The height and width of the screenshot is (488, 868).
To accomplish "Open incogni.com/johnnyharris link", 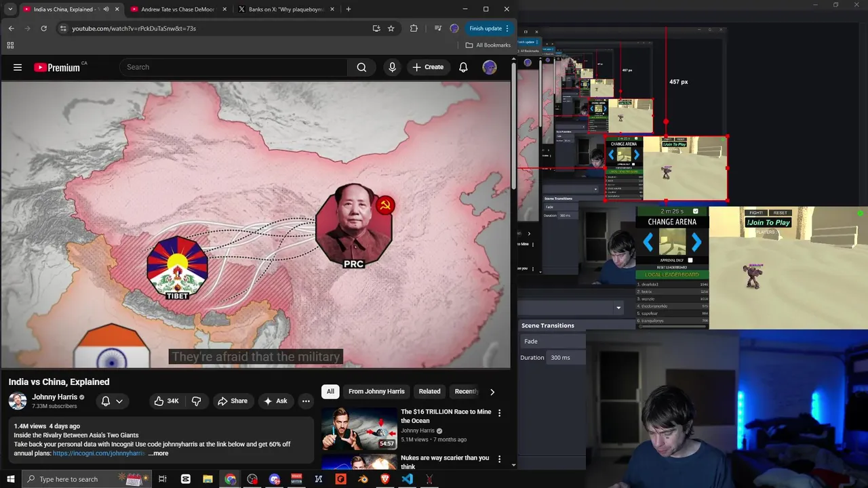I will tap(99, 453).
